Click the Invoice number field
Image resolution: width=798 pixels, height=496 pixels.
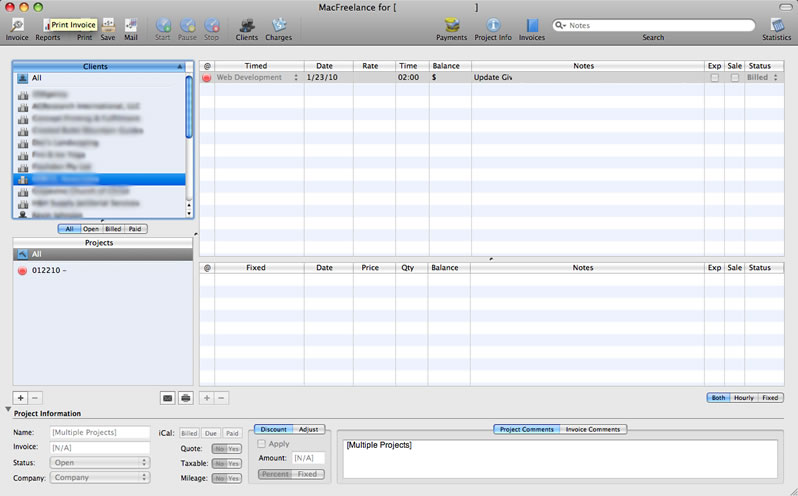(x=100, y=448)
